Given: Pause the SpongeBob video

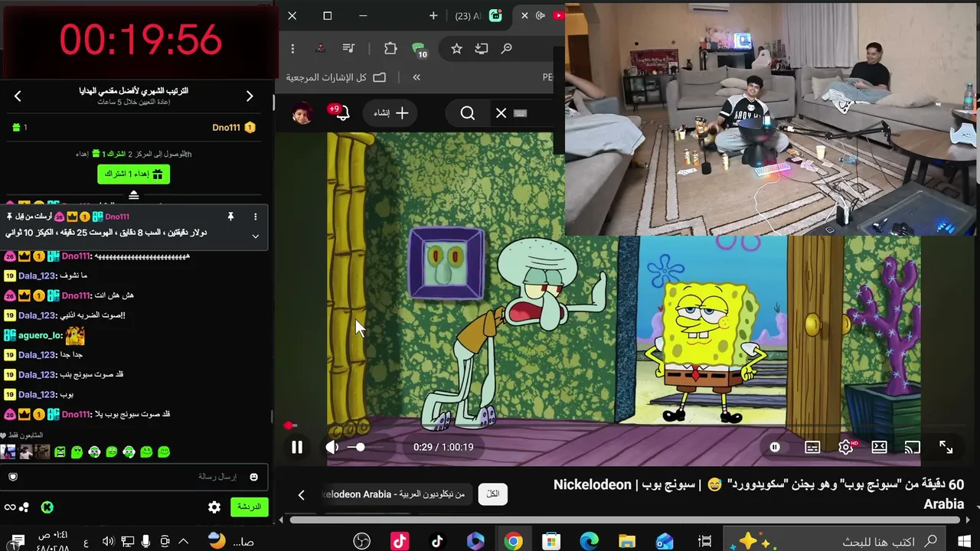Looking at the screenshot, I should [x=297, y=448].
